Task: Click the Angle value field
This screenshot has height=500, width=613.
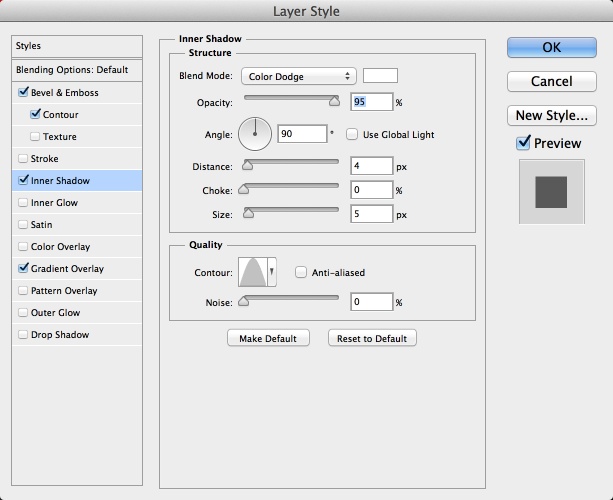Action: [x=302, y=134]
